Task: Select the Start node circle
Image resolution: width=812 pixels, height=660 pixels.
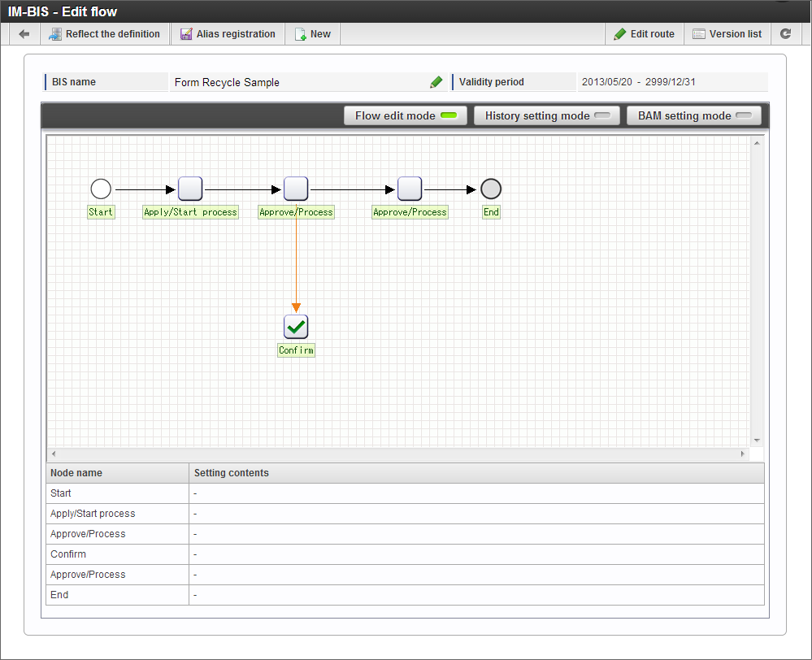Action: tap(101, 189)
